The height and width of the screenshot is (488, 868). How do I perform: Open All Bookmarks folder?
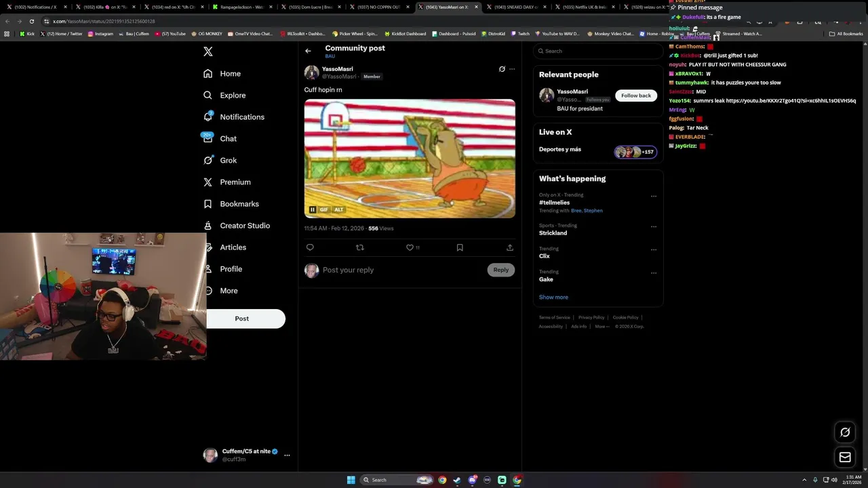(x=846, y=33)
